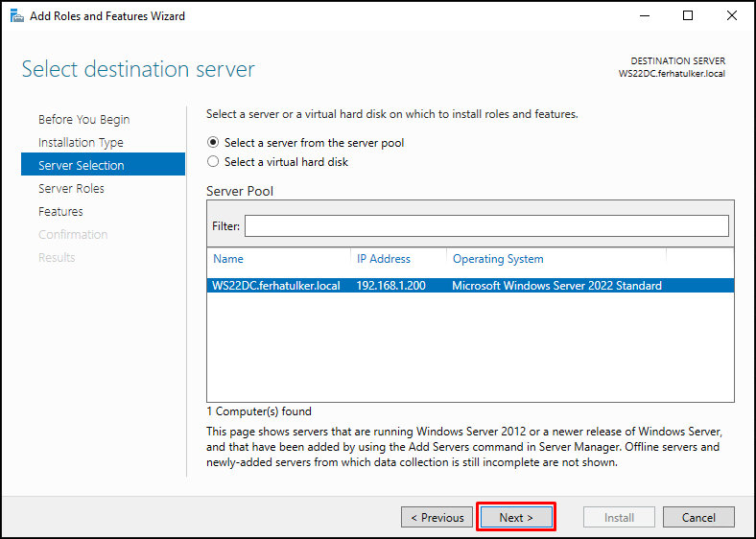The height and width of the screenshot is (539, 756).
Task: Cancel the Add Roles wizard
Action: click(698, 517)
